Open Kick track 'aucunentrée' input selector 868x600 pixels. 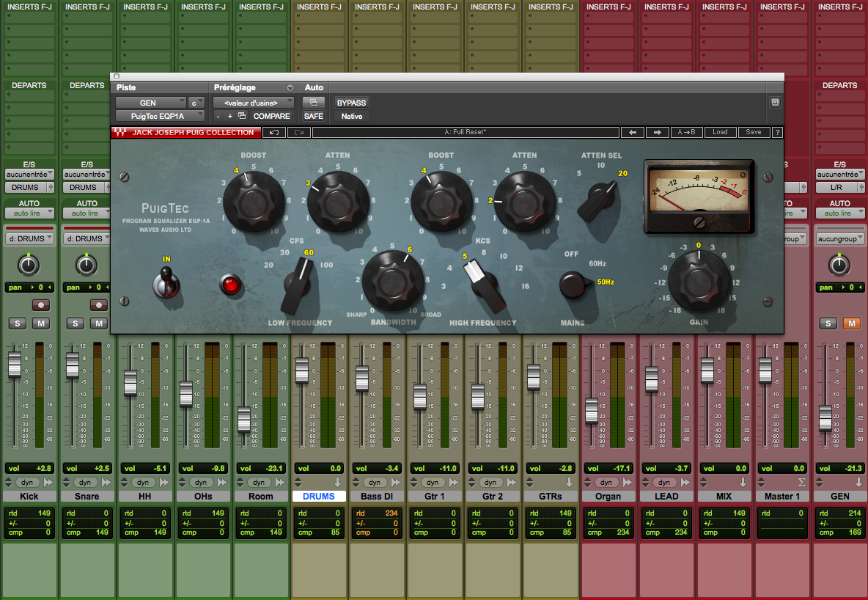coord(29,174)
